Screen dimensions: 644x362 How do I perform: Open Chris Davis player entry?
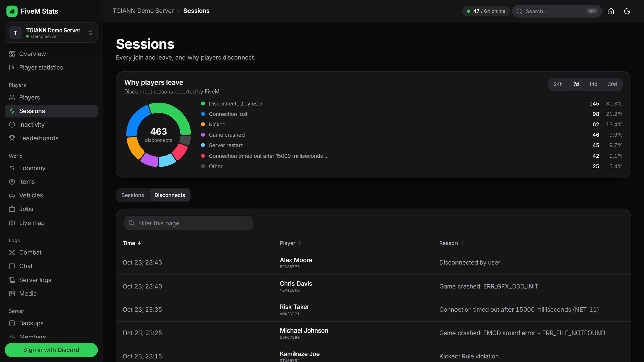tap(296, 284)
